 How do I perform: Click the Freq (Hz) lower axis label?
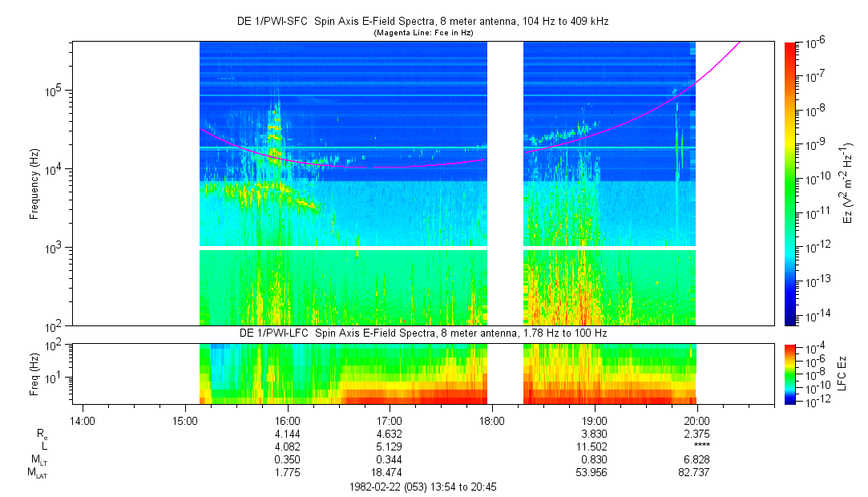pos(34,374)
